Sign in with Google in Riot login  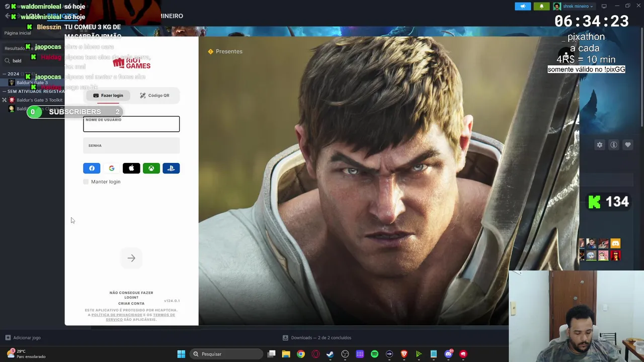112,168
